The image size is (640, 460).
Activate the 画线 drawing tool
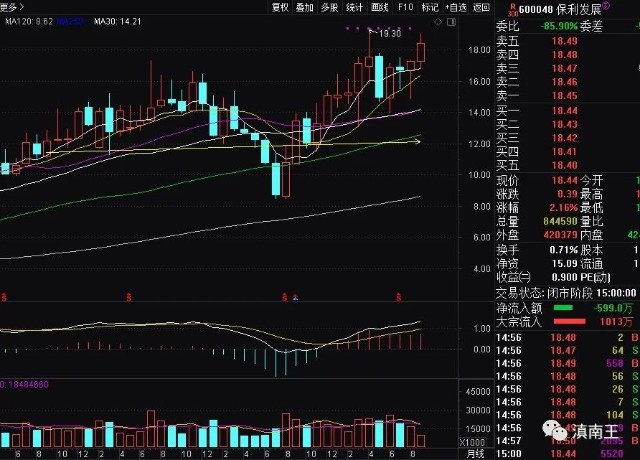coord(380,7)
